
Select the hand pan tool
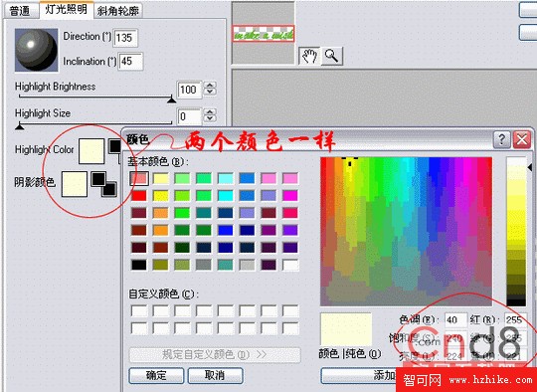(310, 56)
